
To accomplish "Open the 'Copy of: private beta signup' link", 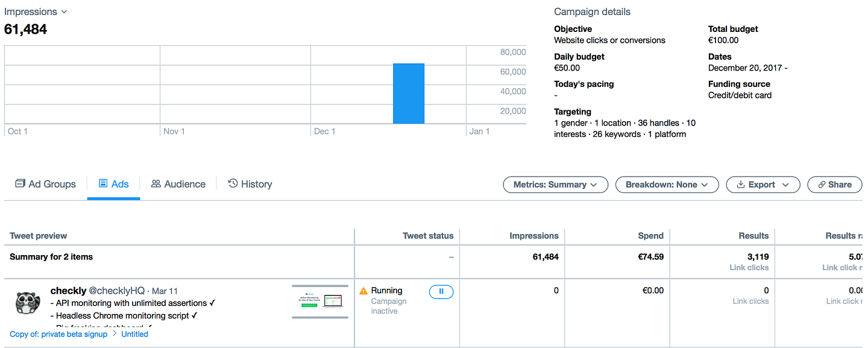I will coord(58,334).
